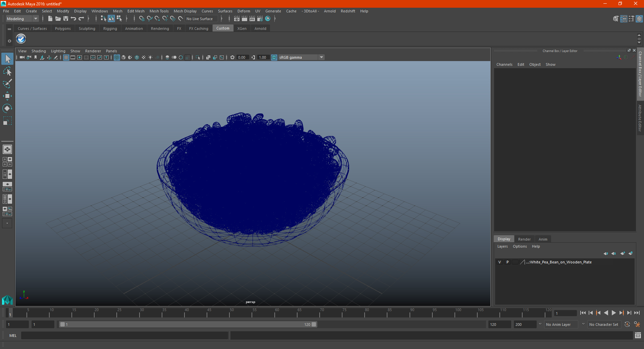Activate the Paint Selection tool

(7, 84)
